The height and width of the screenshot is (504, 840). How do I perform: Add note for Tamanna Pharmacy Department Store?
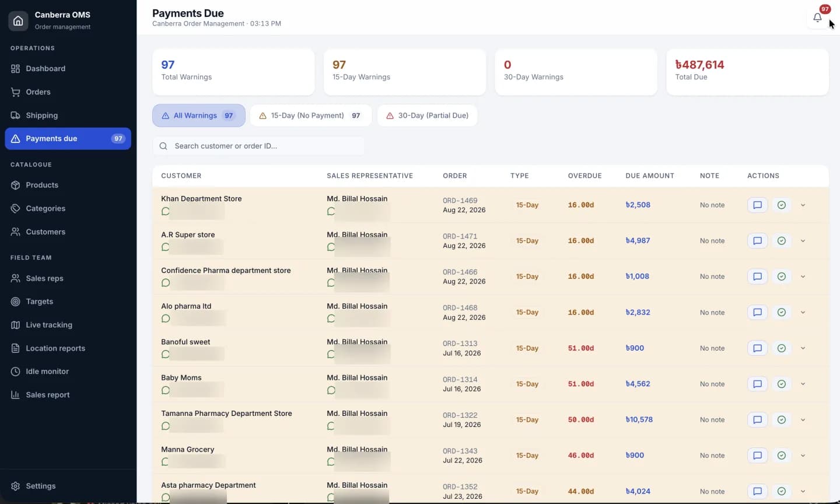point(757,419)
